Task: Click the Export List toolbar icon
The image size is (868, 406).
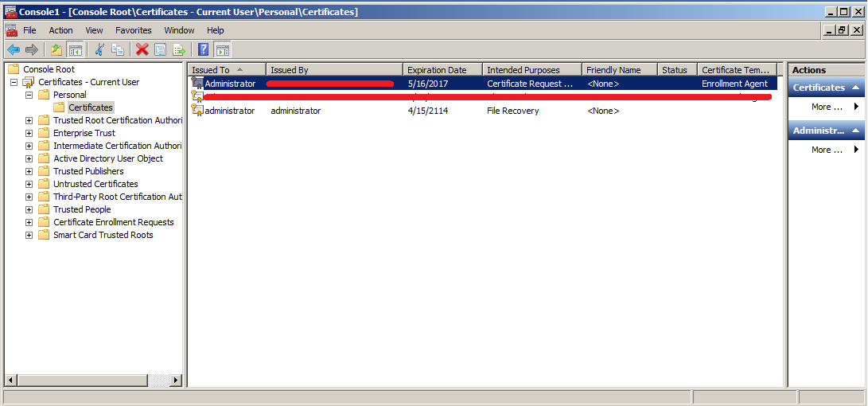Action: (179, 49)
